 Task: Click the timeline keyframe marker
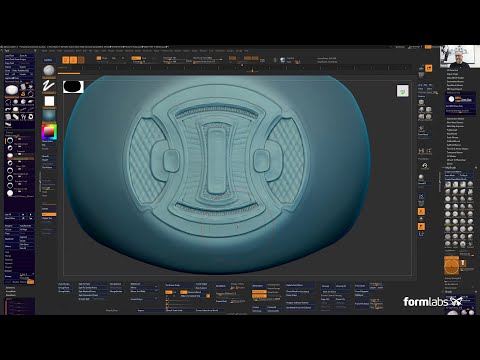tap(252, 70)
